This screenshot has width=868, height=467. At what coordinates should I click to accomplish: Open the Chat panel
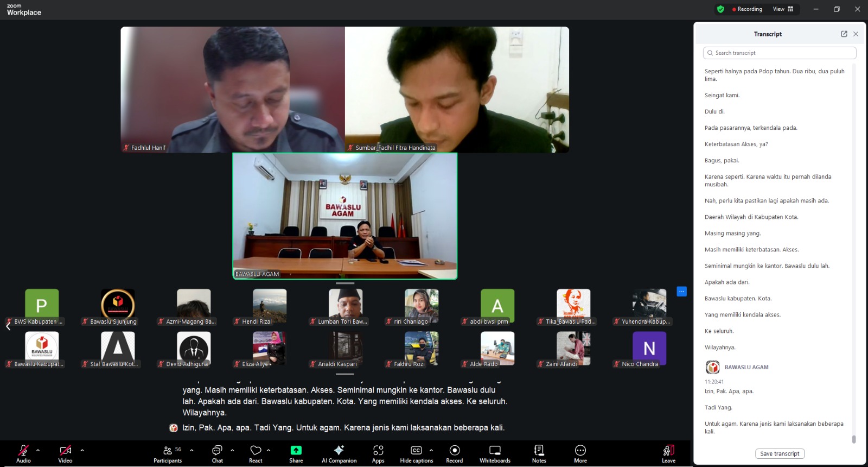click(x=217, y=453)
